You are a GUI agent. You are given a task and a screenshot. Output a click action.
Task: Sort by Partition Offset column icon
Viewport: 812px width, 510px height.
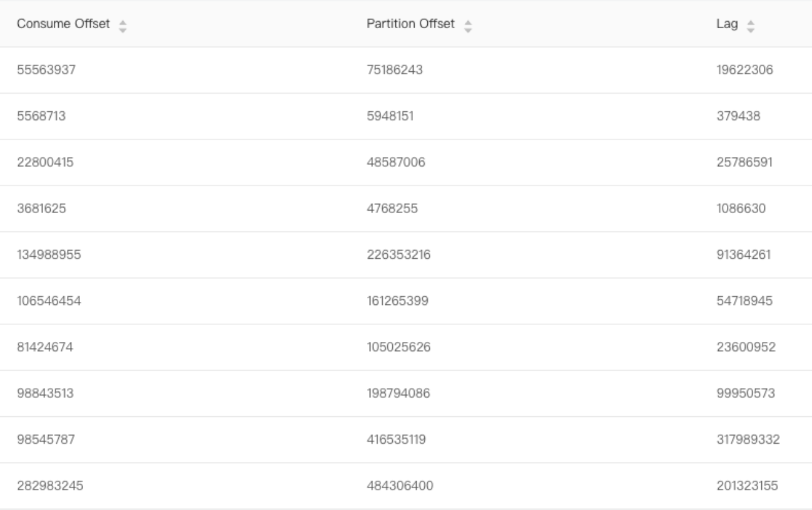(468, 24)
